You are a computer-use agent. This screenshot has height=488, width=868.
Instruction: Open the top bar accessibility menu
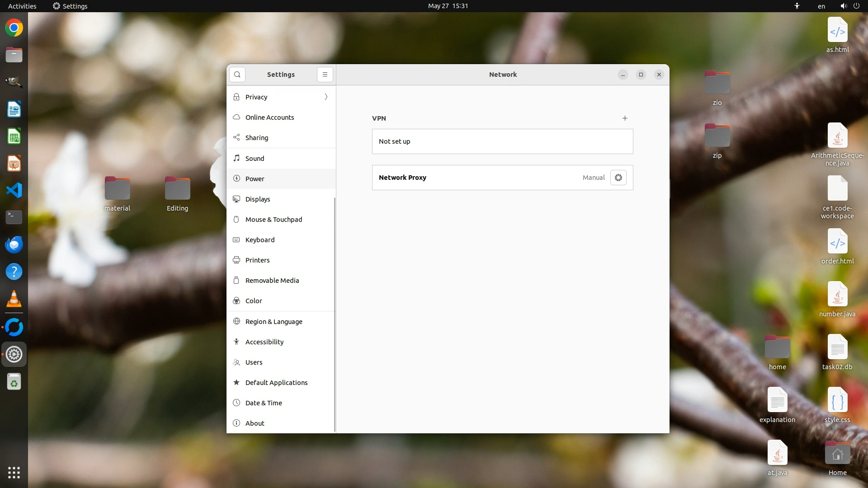point(797,6)
